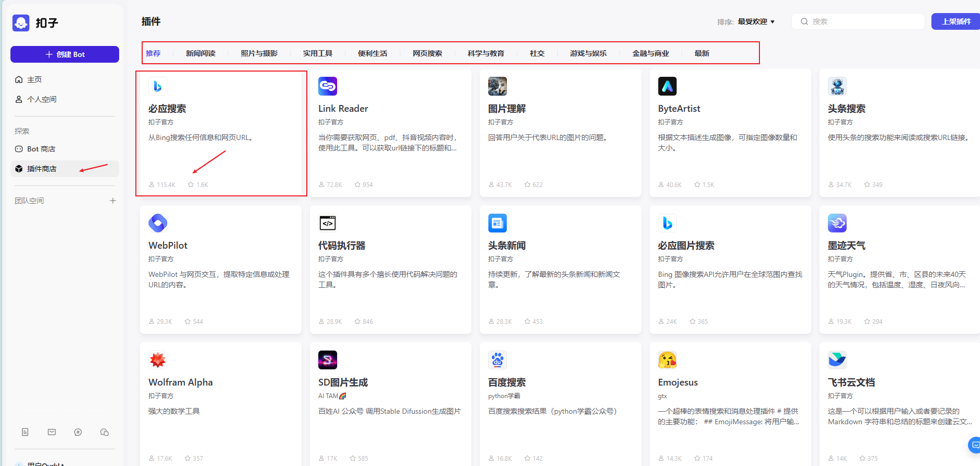Click the Coze logo icon
The height and width of the screenshot is (466, 980).
[x=21, y=23]
